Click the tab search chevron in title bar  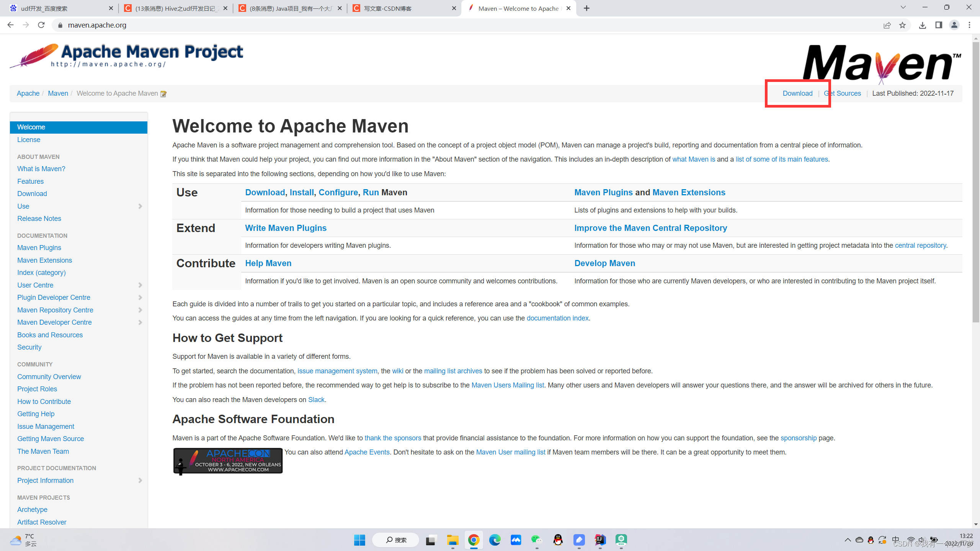(903, 7)
